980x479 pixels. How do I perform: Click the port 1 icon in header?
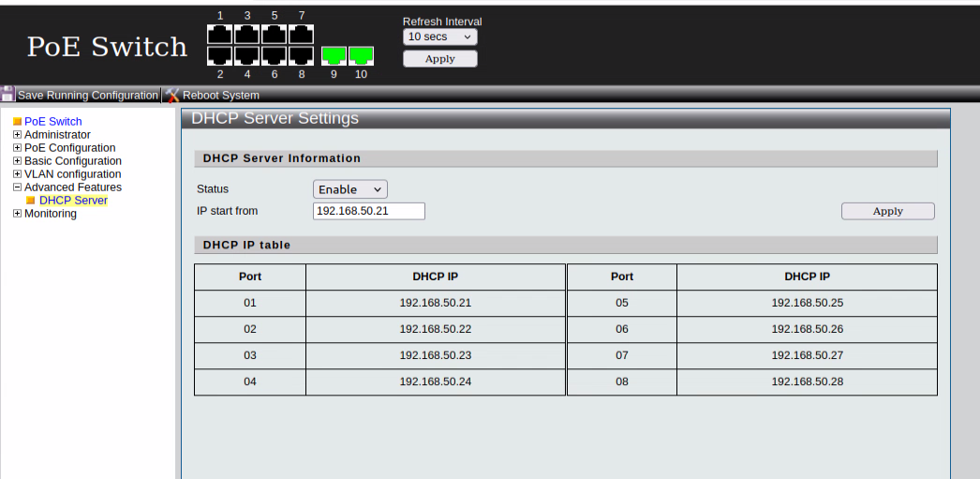(220, 34)
